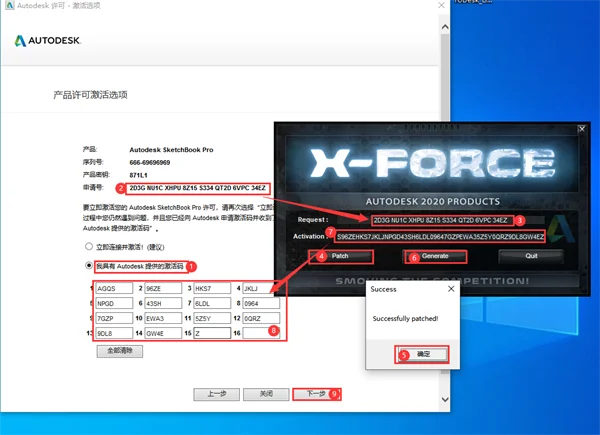Click the Activation field in X-Force
The height and width of the screenshot is (435, 600).
440,236
